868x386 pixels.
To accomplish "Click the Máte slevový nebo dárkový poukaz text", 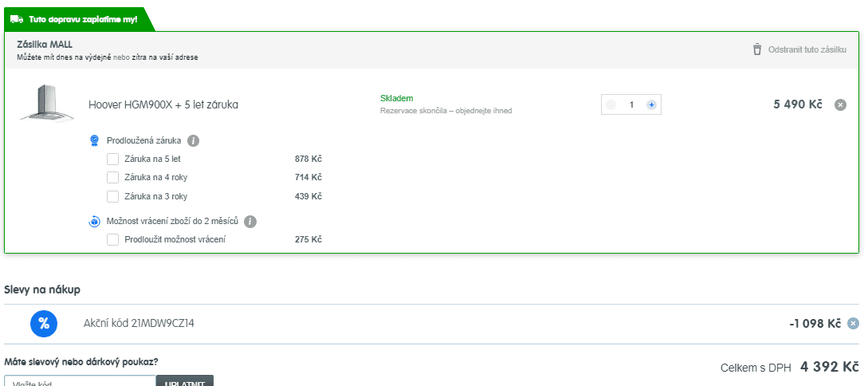I will pyautogui.click(x=81, y=362).
